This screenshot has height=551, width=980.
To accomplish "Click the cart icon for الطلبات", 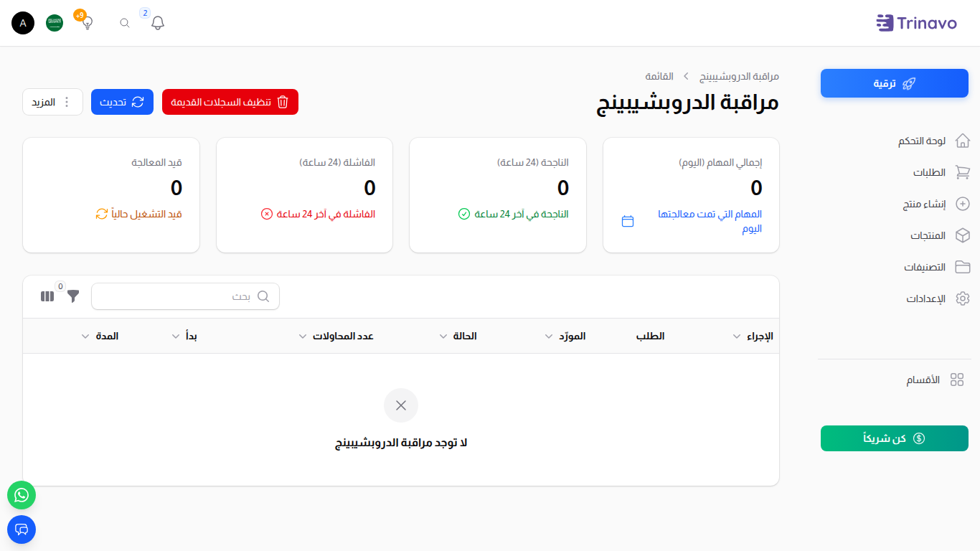I will click(x=963, y=172).
